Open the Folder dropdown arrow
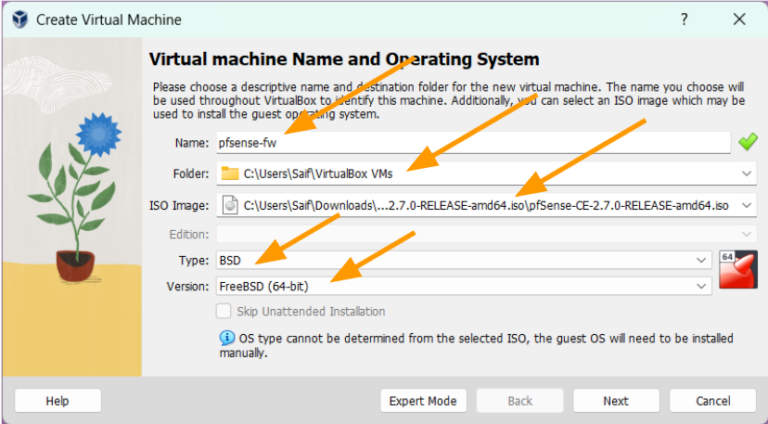The image size is (768, 424). pos(746,173)
